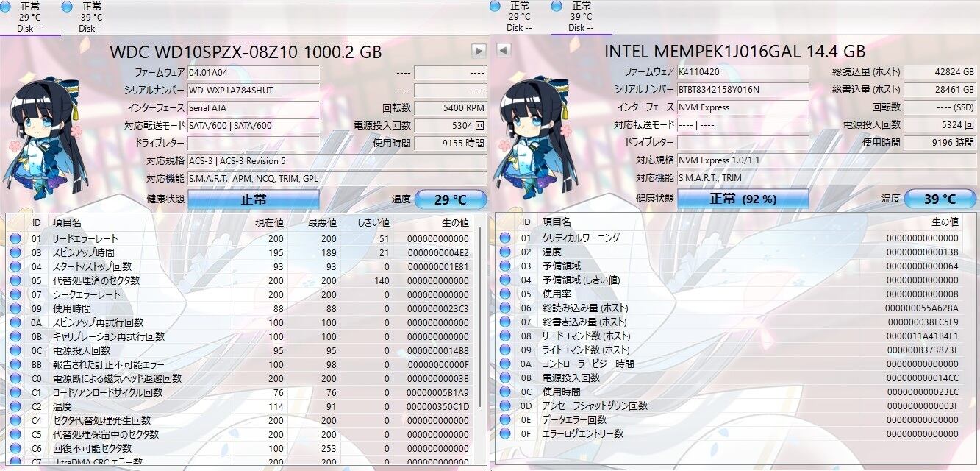Click power-on hours field 9196 時間
This screenshot has height=471, width=980.
[x=940, y=142]
